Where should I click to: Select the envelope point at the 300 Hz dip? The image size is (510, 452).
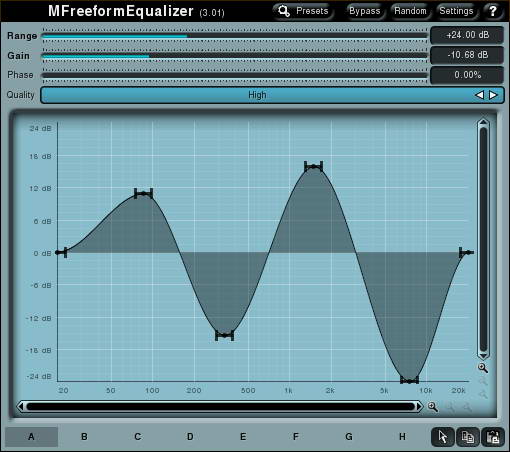tap(224, 335)
